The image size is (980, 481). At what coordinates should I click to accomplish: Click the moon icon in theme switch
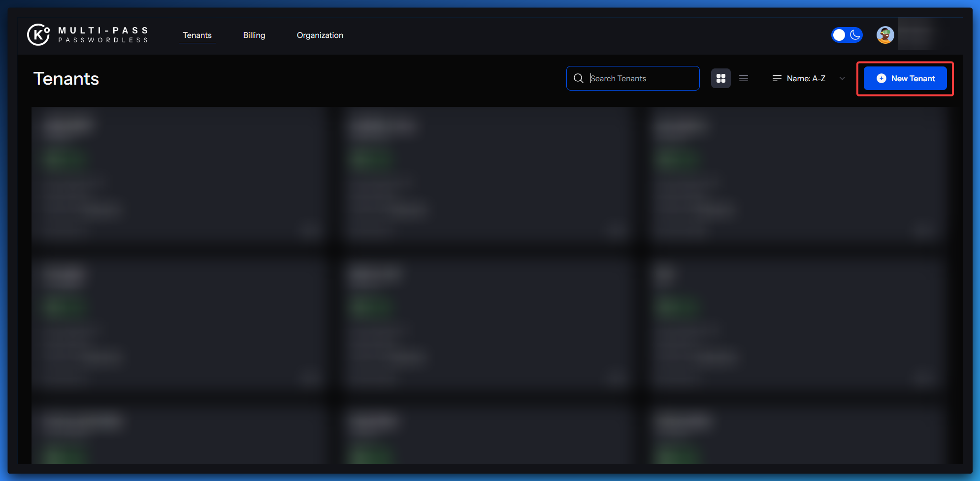855,35
